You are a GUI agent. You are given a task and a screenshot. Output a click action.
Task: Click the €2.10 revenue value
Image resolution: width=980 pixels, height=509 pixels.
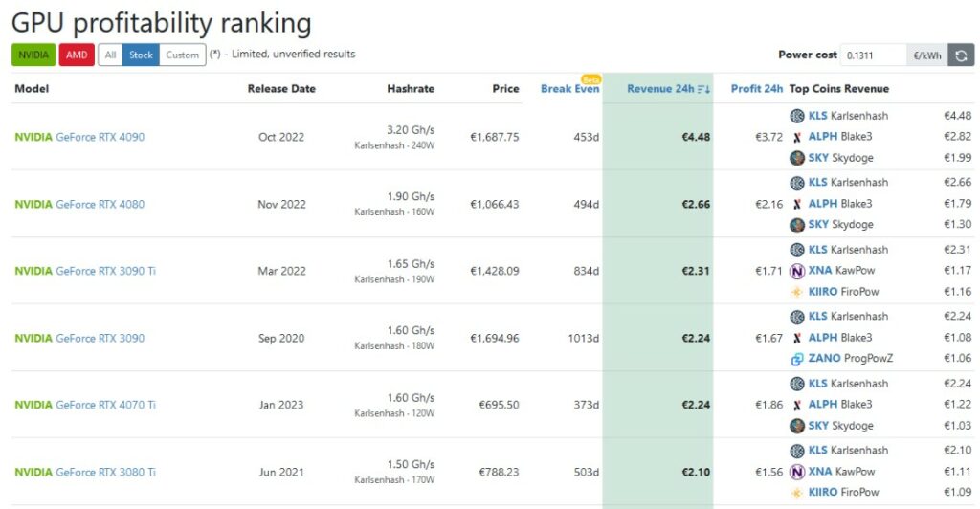(696, 472)
